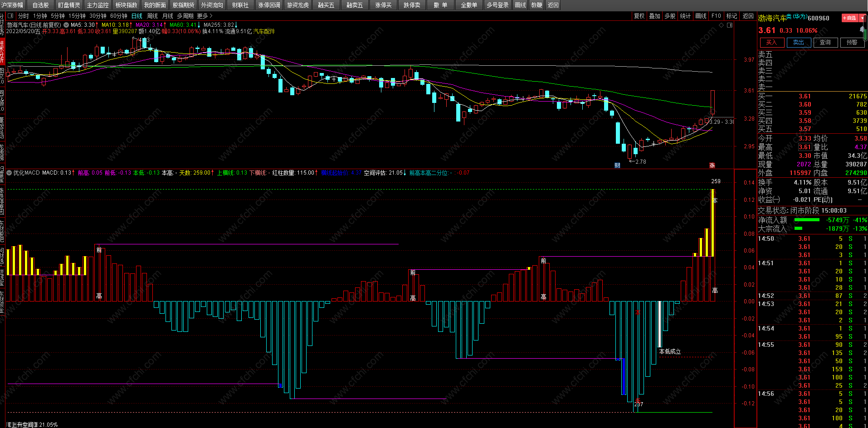This screenshot has height=428, width=868.
Task: Click the red 买入 button
Action: pyautogui.click(x=771, y=42)
